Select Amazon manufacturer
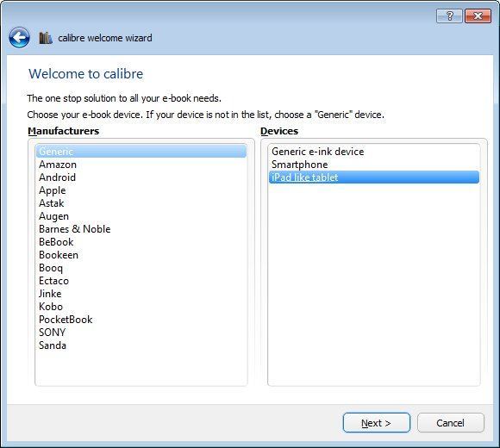 pyautogui.click(x=141, y=165)
